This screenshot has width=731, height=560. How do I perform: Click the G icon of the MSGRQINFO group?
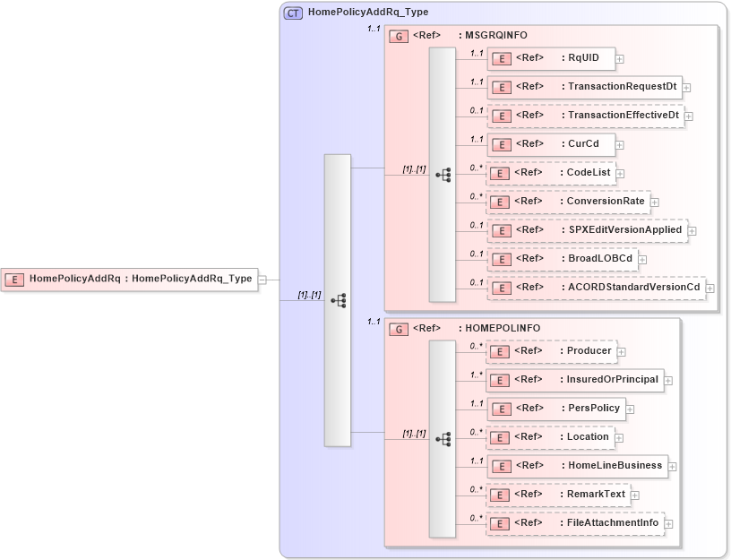398,35
